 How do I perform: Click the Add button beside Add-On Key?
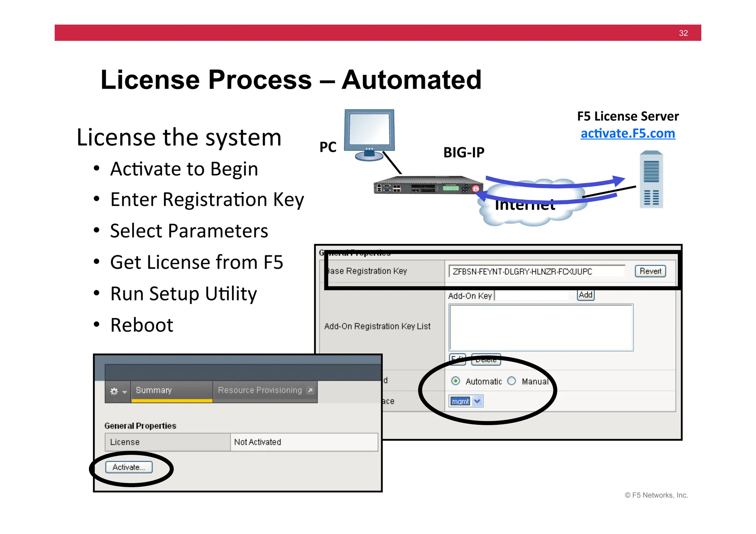585,295
